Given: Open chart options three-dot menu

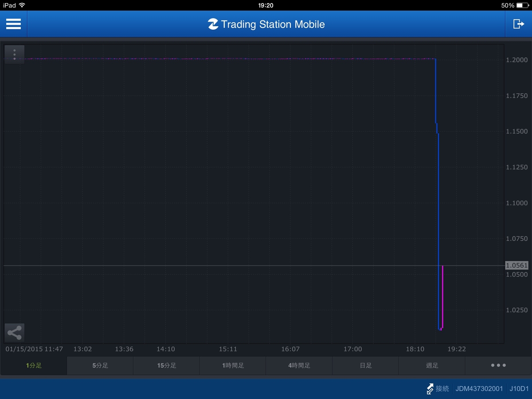Looking at the screenshot, I should (x=15, y=55).
